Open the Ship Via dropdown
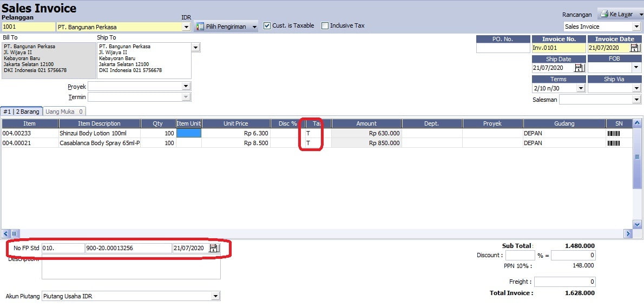This screenshot has height=307, width=644. (636, 88)
